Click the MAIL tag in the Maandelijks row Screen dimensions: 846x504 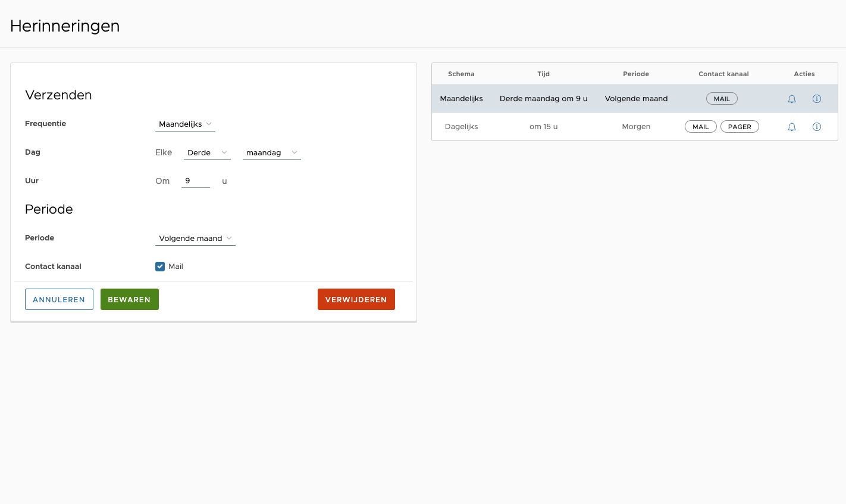(x=721, y=99)
